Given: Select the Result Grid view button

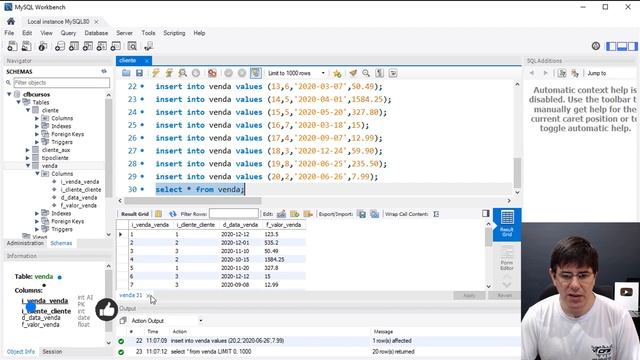Looking at the screenshot, I should (x=507, y=224).
